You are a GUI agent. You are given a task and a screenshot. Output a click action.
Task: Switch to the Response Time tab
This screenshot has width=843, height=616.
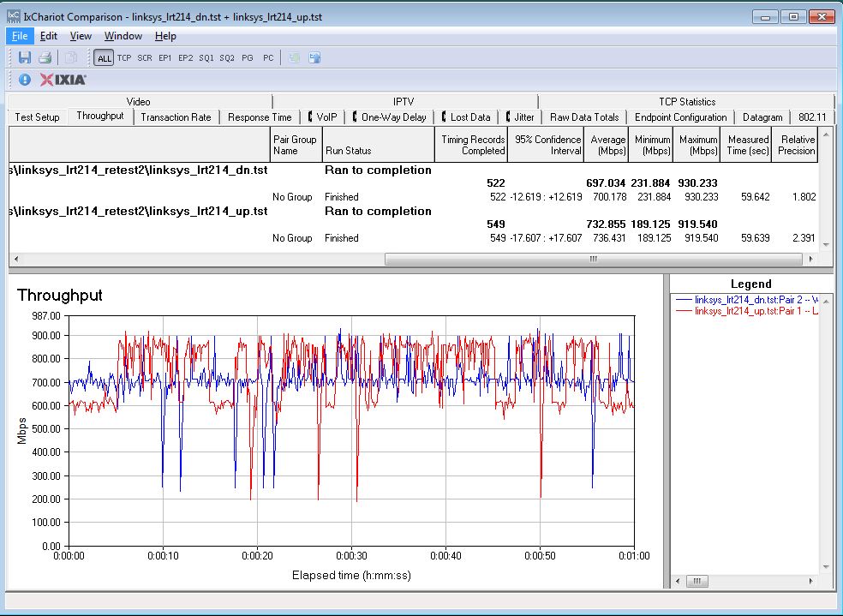[260, 117]
